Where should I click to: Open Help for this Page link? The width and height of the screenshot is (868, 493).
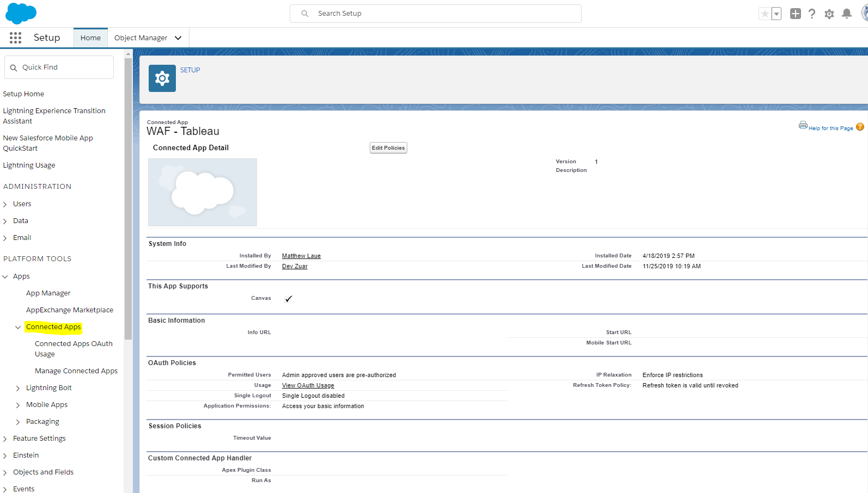tap(830, 128)
